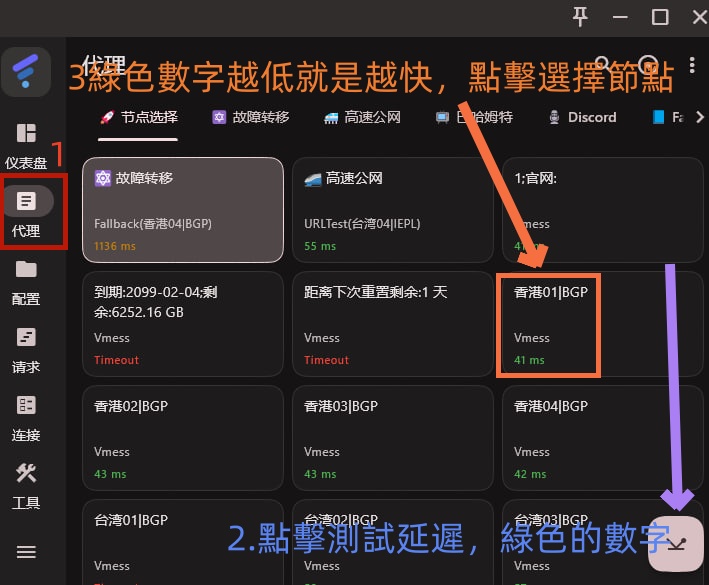Click the FlClash logo at top left
This screenshot has width=709, height=585.
26,68
